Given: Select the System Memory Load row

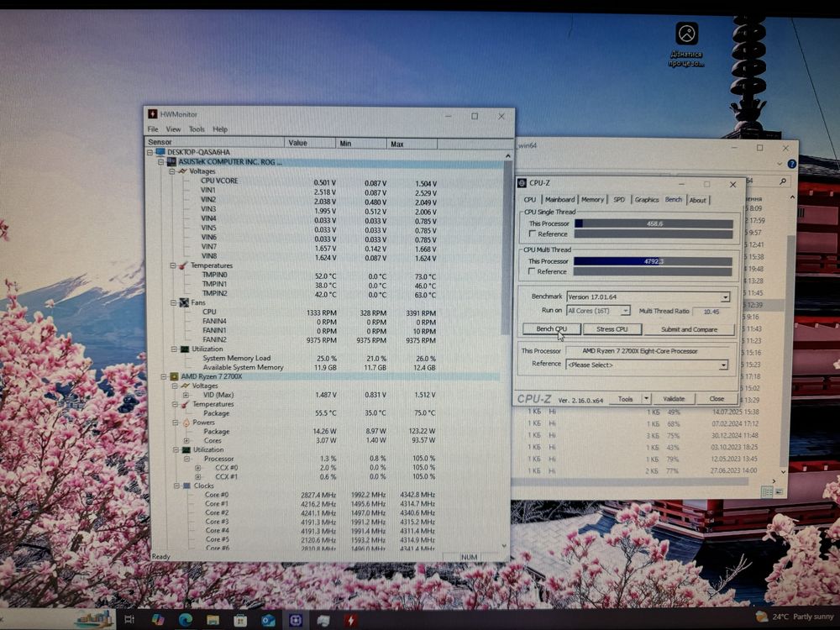Looking at the screenshot, I should (x=318, y=359).
